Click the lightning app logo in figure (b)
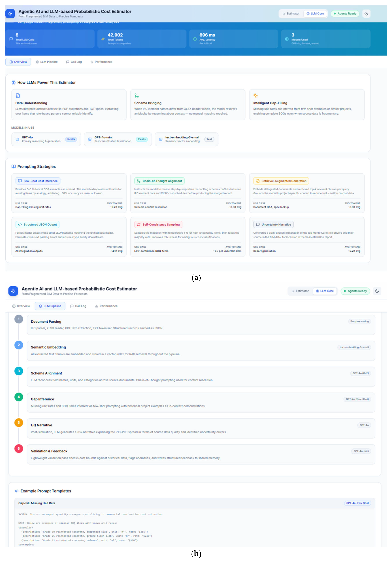 point(13,291)
